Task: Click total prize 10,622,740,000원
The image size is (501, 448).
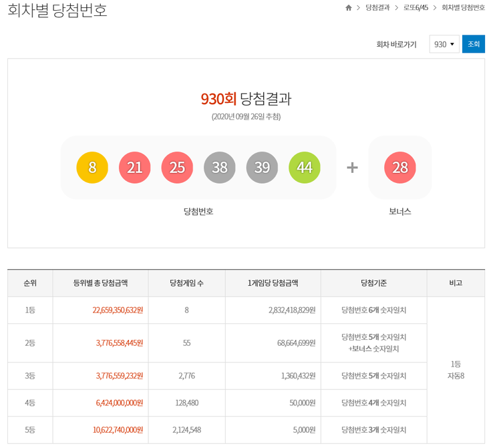Action: point(118,430)
